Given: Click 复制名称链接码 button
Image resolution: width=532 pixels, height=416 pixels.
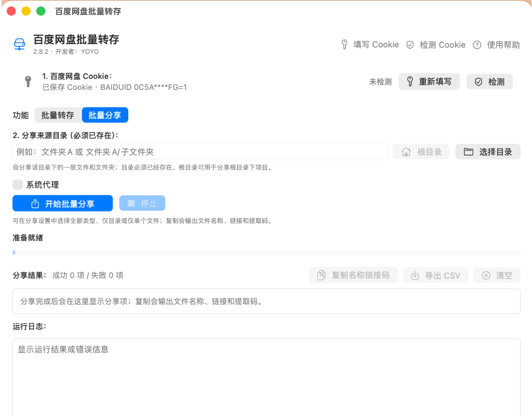Looking at the screenshot, I should pyautogui.click(x=353, y=275).
